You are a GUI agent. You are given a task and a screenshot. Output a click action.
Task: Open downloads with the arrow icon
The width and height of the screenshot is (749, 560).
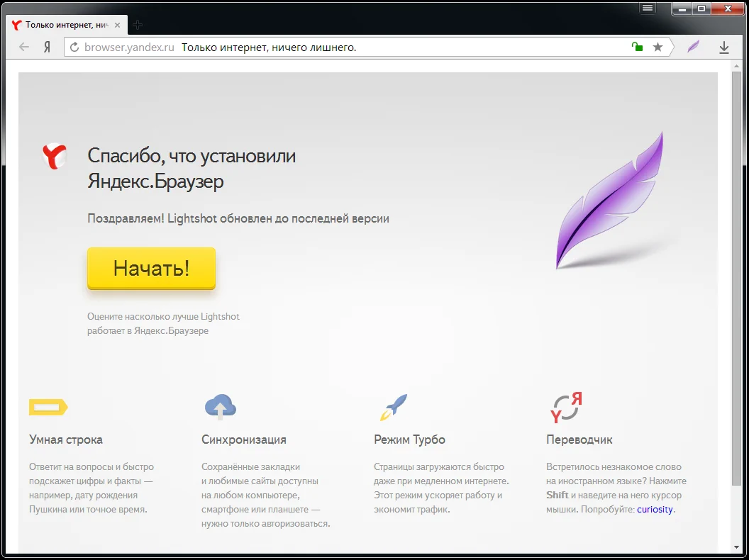pyautogui.click(x=723, y=47)
